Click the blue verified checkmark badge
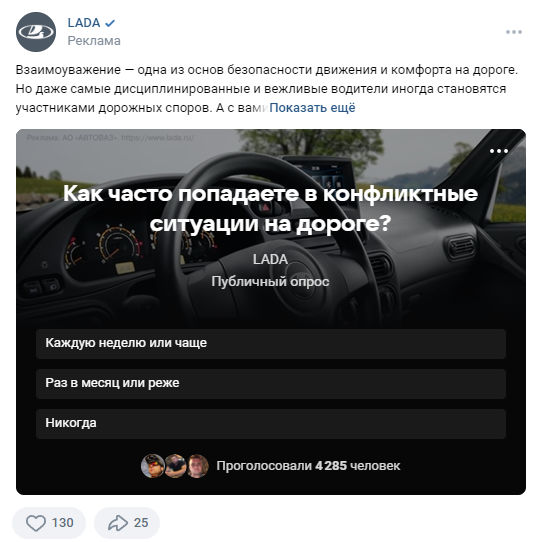Viewport: 541px width, 542px height. (x=110, y=23)
